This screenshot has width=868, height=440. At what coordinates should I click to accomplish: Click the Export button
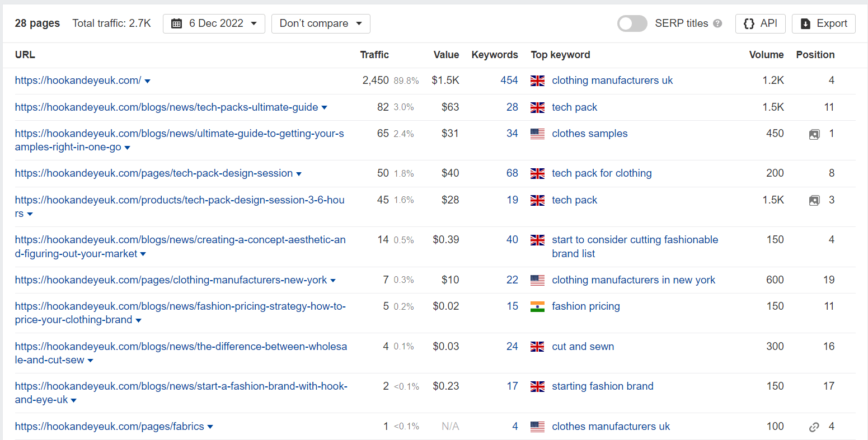pos(823,23)
